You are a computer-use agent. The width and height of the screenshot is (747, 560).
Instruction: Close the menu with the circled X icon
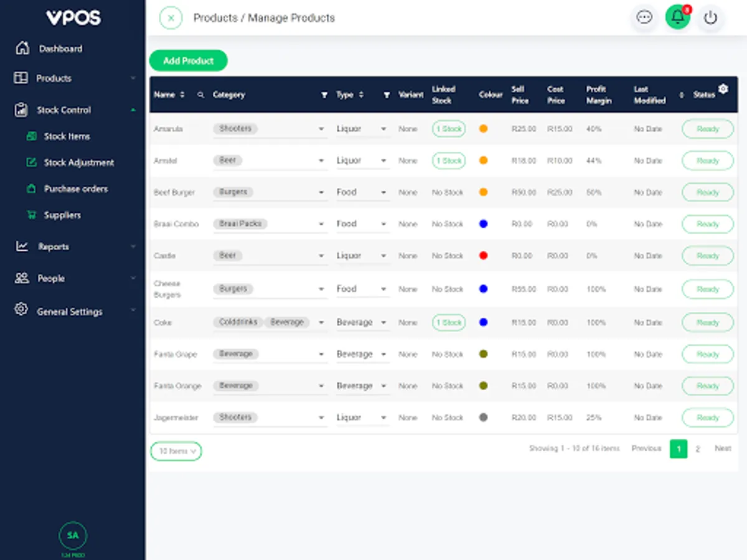pos(171,18)
